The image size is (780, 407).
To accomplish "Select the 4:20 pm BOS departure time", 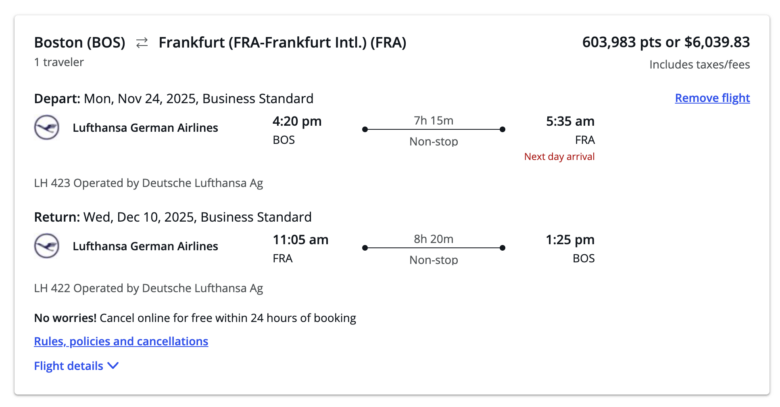I will pos(297,122).
